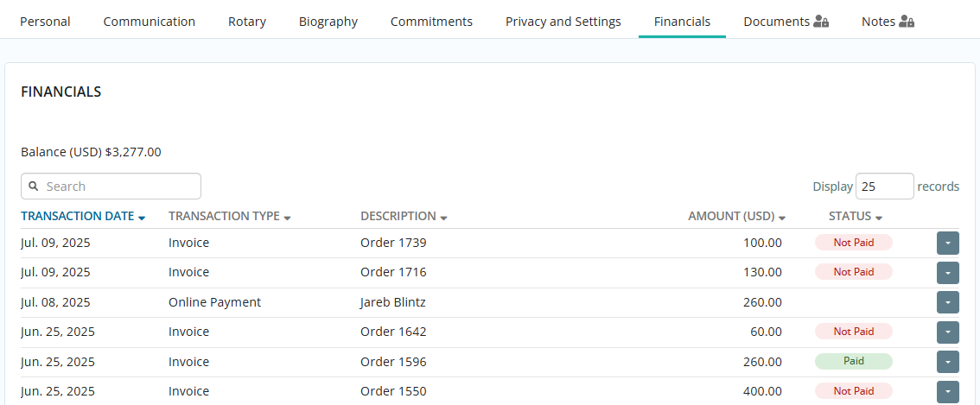Select the Order 1716 description

click(x=394, y=273)
